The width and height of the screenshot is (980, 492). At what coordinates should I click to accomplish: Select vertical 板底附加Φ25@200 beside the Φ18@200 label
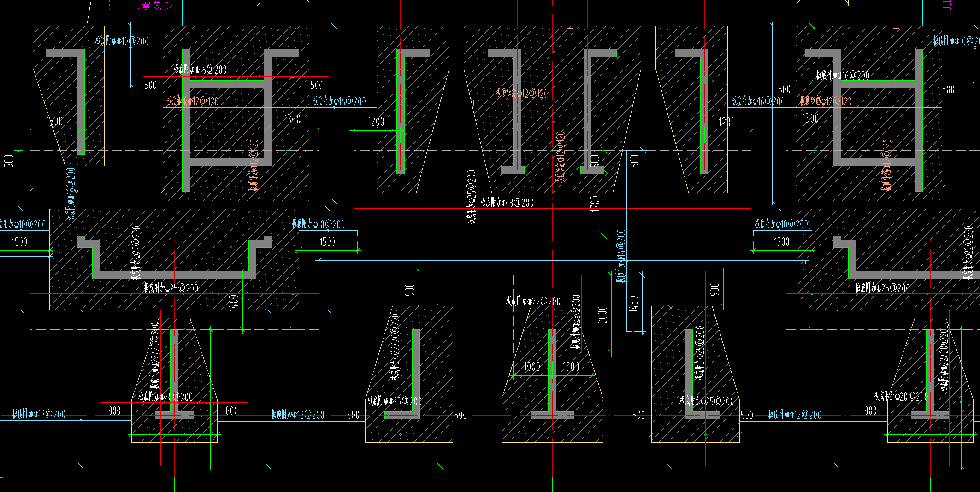click(471, 197)
